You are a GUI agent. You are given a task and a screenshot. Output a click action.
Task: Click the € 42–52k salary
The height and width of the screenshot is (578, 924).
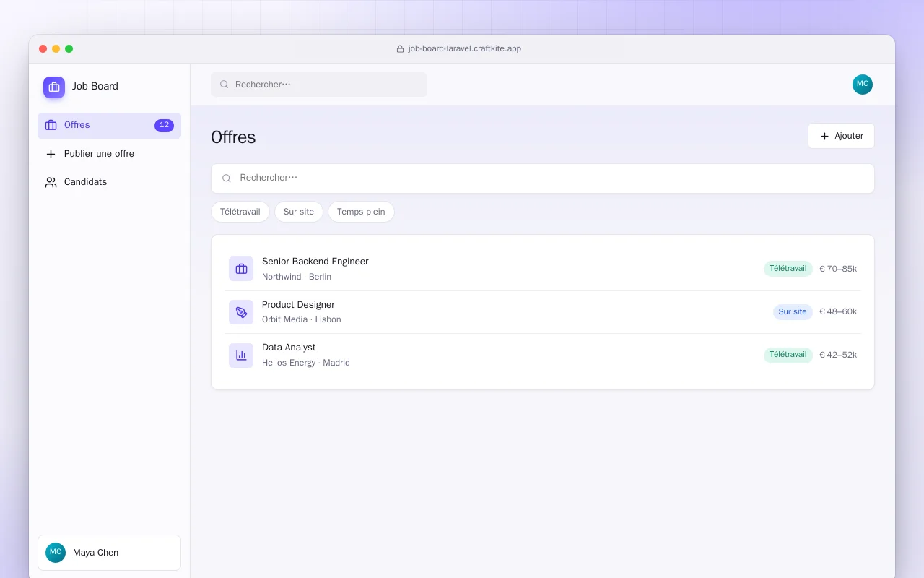(838, 355)
